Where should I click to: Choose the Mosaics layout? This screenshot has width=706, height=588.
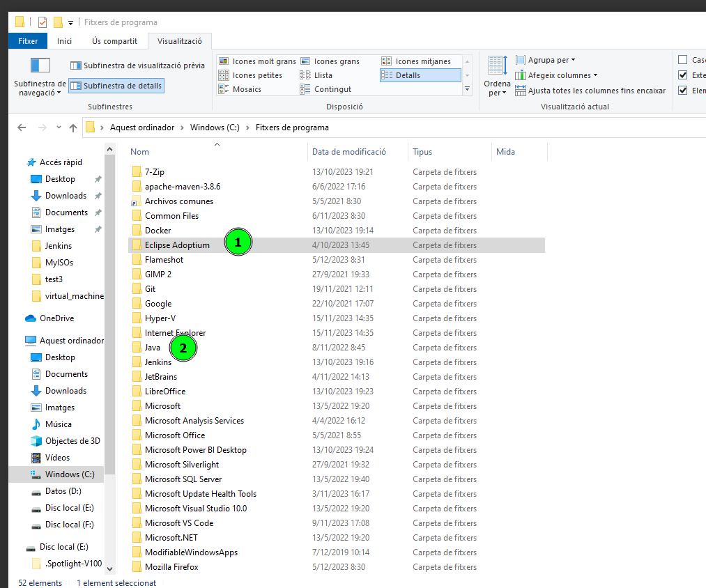[240, 89]
